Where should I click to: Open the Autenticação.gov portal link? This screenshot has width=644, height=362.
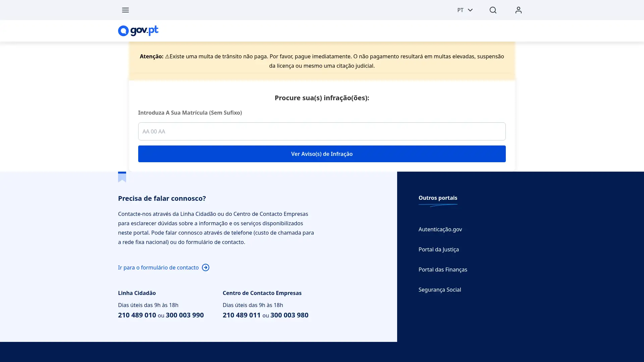click(x=440, y=229)
